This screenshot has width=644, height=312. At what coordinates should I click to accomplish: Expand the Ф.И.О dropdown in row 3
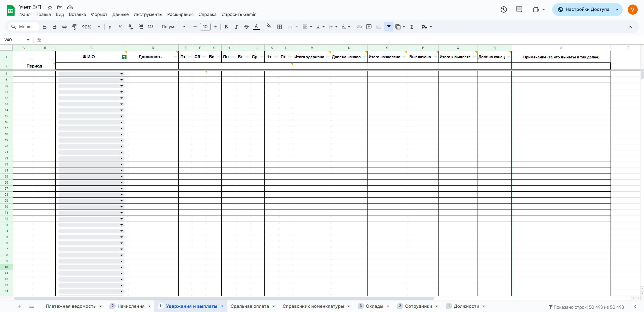pos(122,74)
